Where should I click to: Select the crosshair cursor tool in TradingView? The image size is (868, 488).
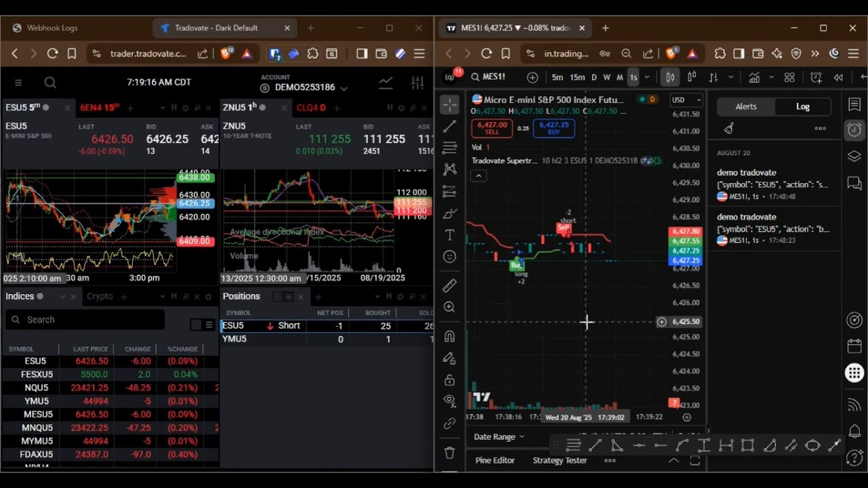coord(450,104)
